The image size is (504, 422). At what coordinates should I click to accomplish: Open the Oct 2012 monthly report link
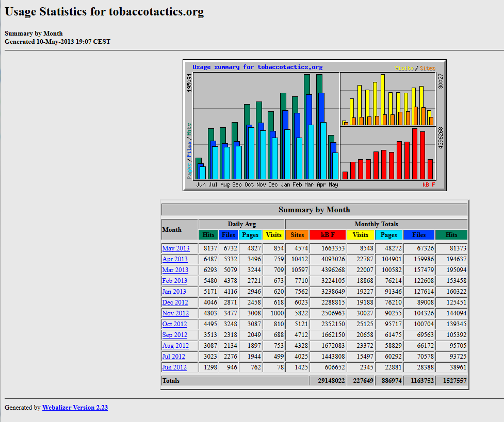coord(174,324)
